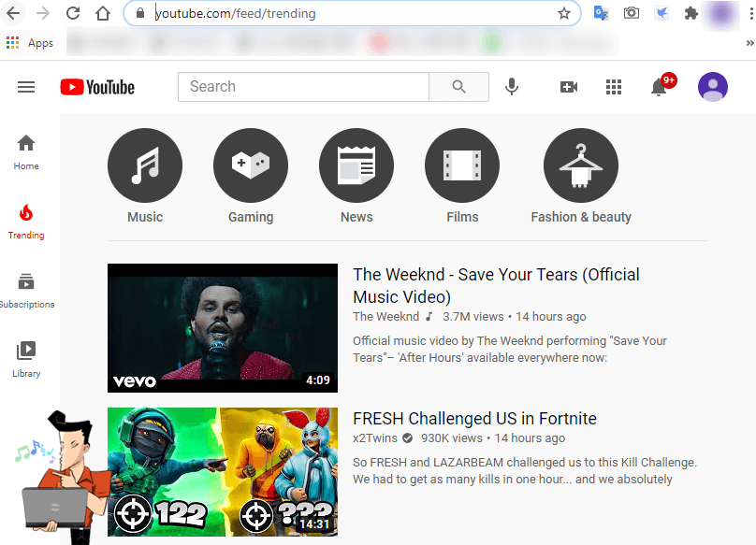
Task: Open the browser three-dot menu
Action: point(750,13)
